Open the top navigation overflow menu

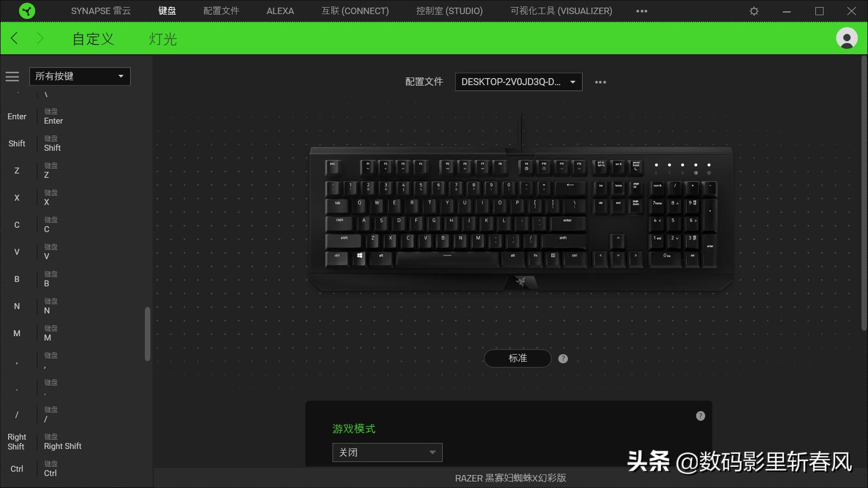(x=642, y=11)
